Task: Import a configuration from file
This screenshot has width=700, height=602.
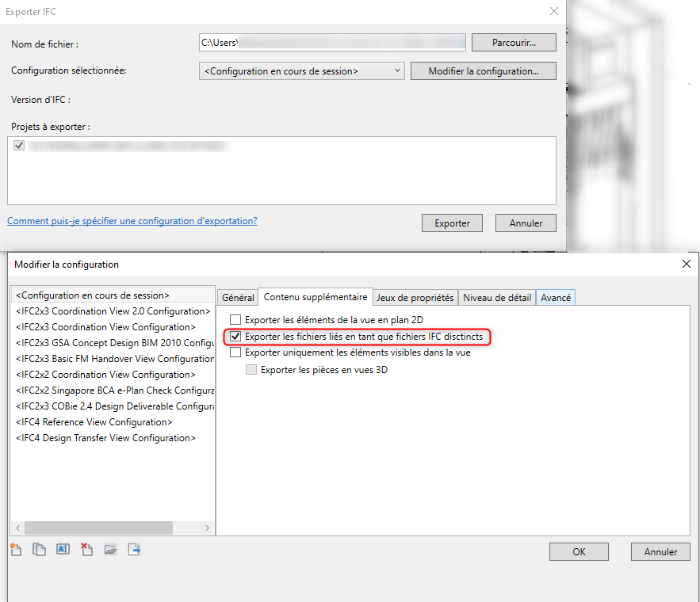Action: pyautogui.click(x=110, y=549)
